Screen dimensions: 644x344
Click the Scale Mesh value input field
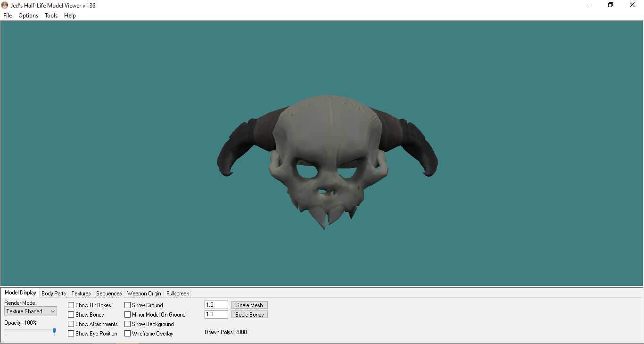coord(216,305)
